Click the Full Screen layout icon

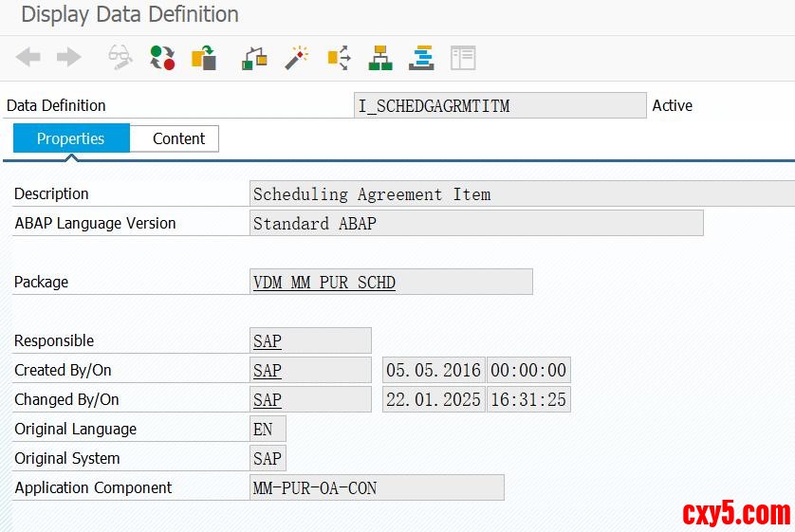tap(463, 58)
